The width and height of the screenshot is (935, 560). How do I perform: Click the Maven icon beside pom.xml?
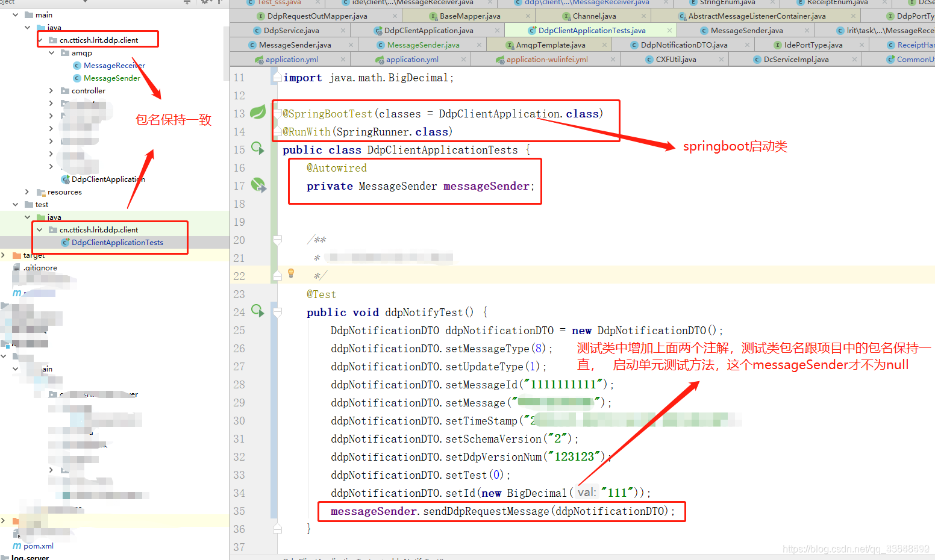pyautogui.click(x=17, y=546)
